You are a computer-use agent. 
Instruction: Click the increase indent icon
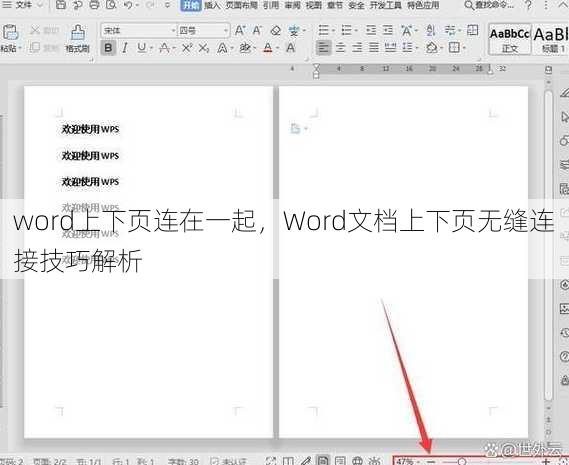388,30
